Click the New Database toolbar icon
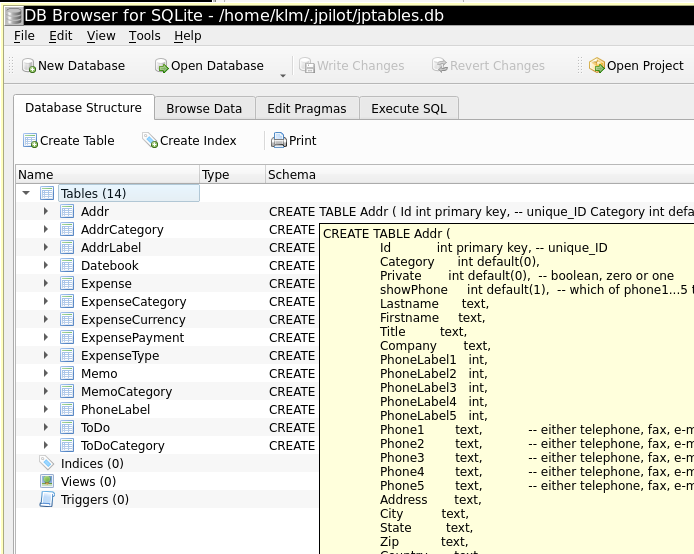694x554 pixels. coord(29,66)
